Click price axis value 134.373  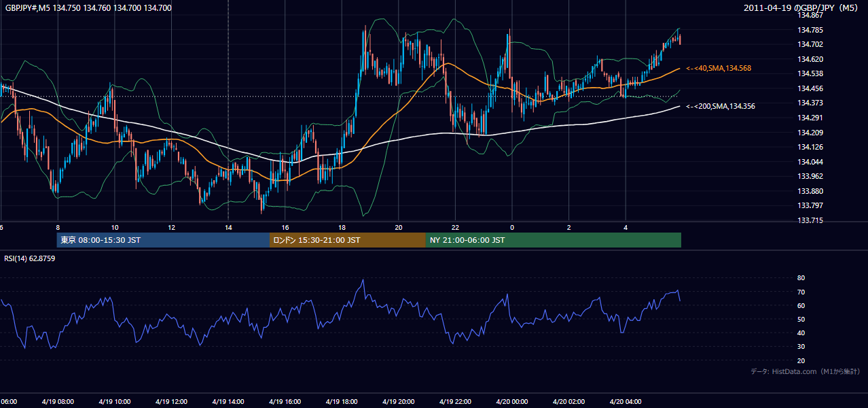[810, 103]
